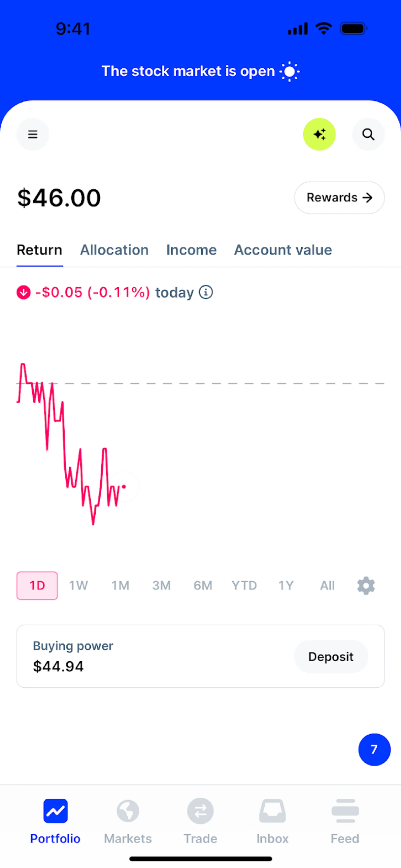Tap the green AI sparkle icon

(319, 134)
